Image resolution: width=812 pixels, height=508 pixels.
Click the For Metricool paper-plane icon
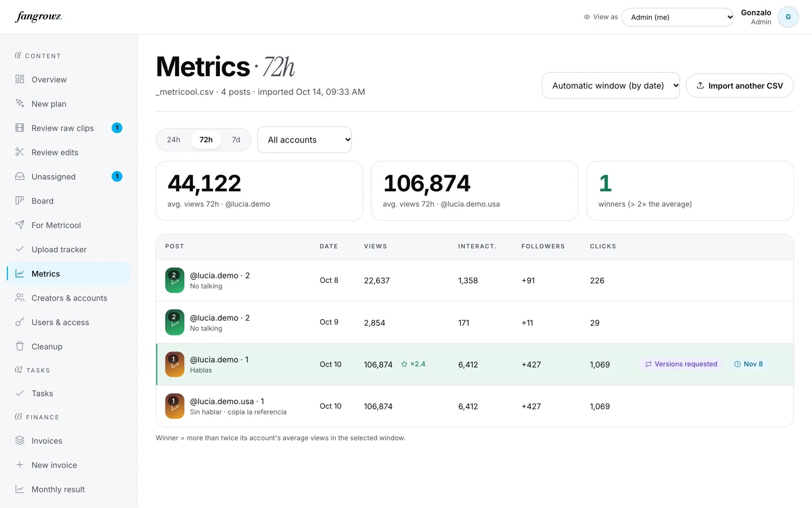pos(19,225)
